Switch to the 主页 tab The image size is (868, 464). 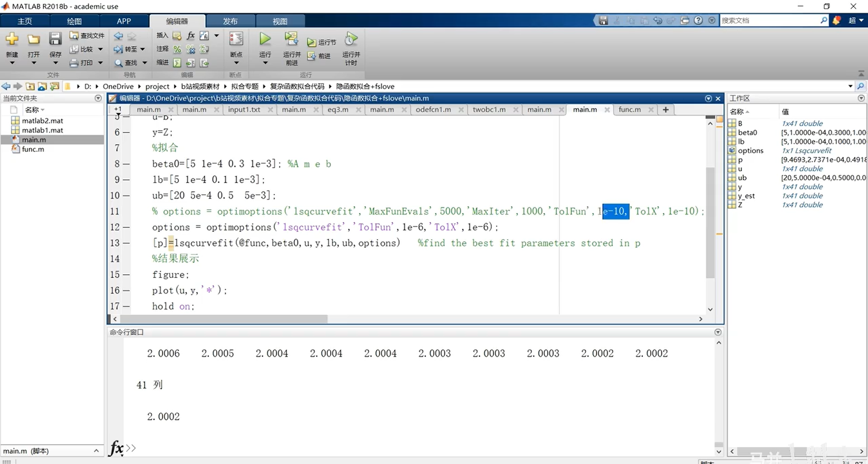[x=24, y=21]
